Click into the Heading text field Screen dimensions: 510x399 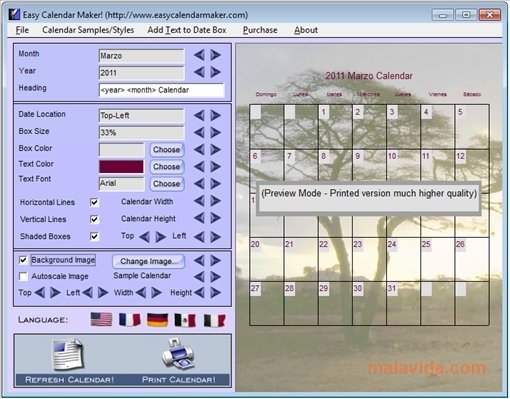(x=162, y=90)
